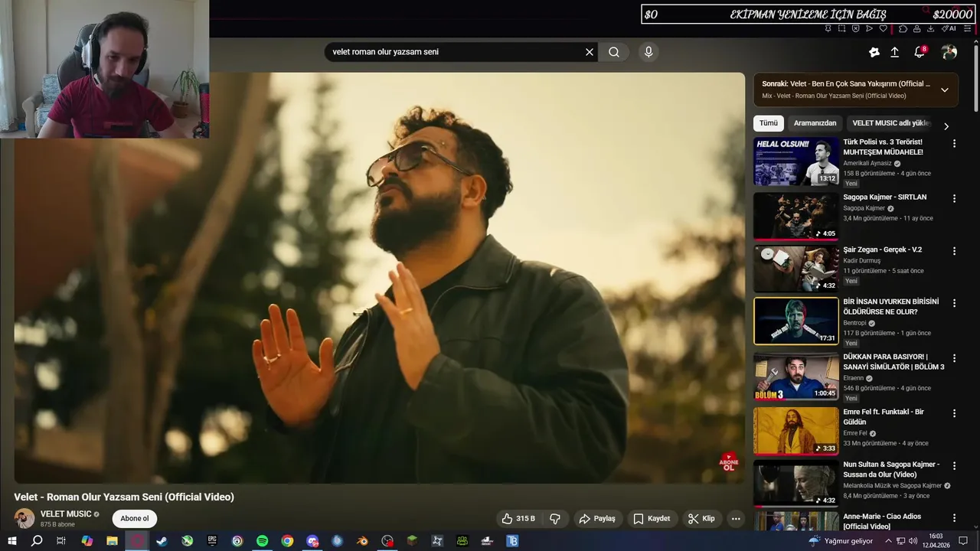Open the ad blocker shield icon
This screenshot has height=551, width=980.
855,28
